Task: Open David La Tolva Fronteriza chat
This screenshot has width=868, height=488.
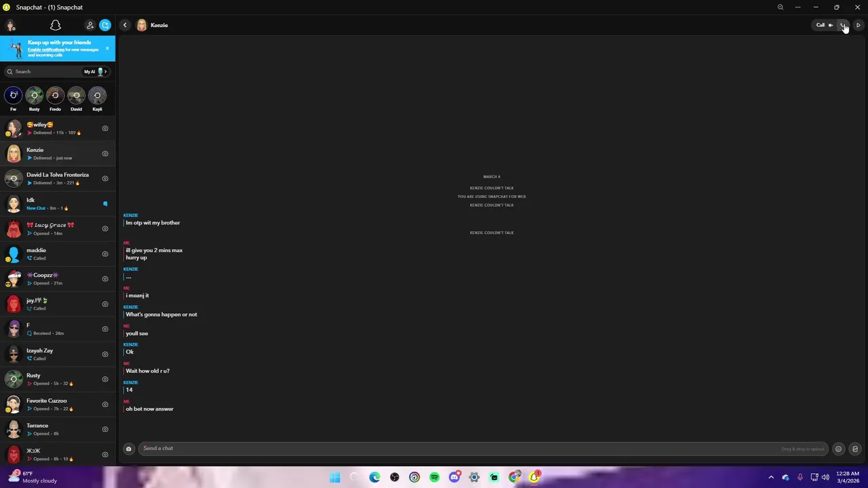Action: click(x=58, y=178)
